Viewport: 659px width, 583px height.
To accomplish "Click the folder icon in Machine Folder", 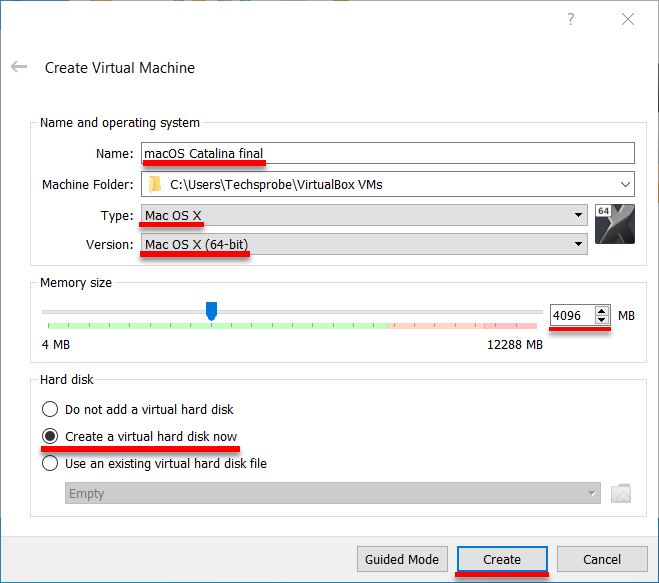I will pos(155,184).
